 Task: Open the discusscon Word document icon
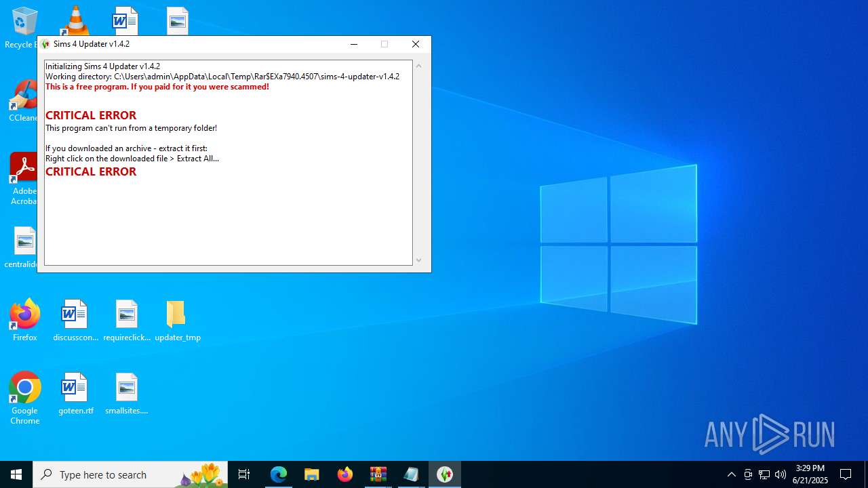(x=75, y=320)
